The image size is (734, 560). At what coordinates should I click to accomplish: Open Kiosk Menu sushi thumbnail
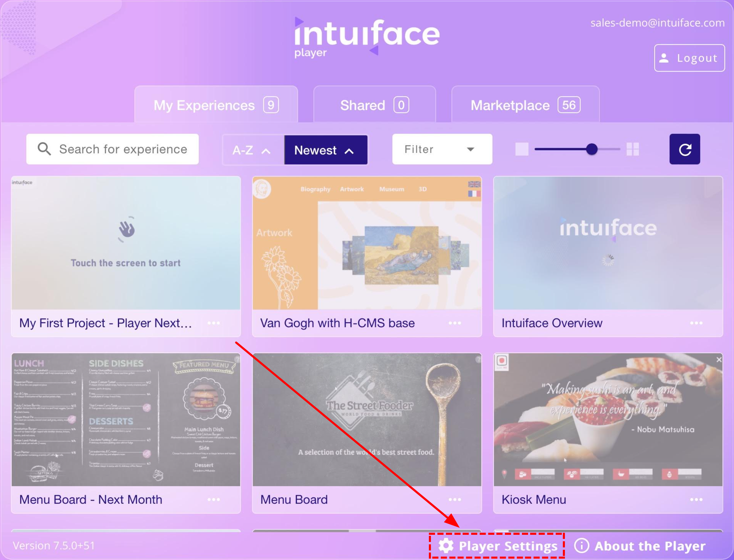click(x=608, y=420)
